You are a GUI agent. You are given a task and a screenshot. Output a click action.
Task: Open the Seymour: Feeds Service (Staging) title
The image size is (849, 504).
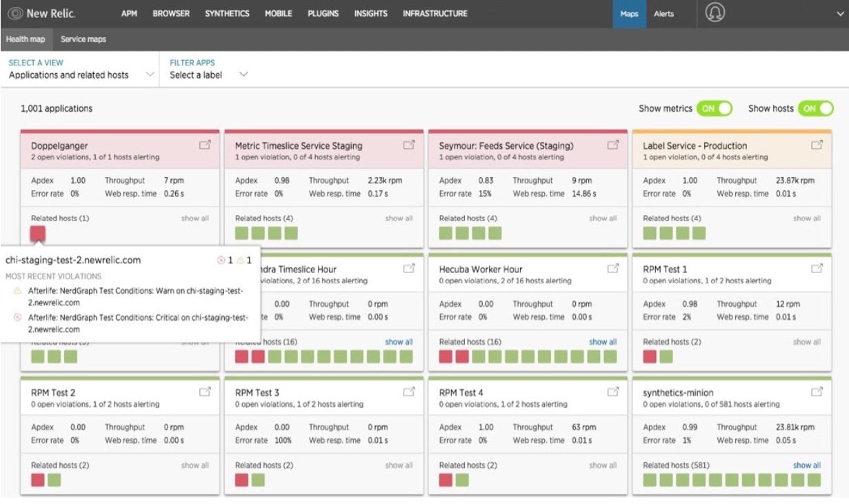tap(507, 145)
